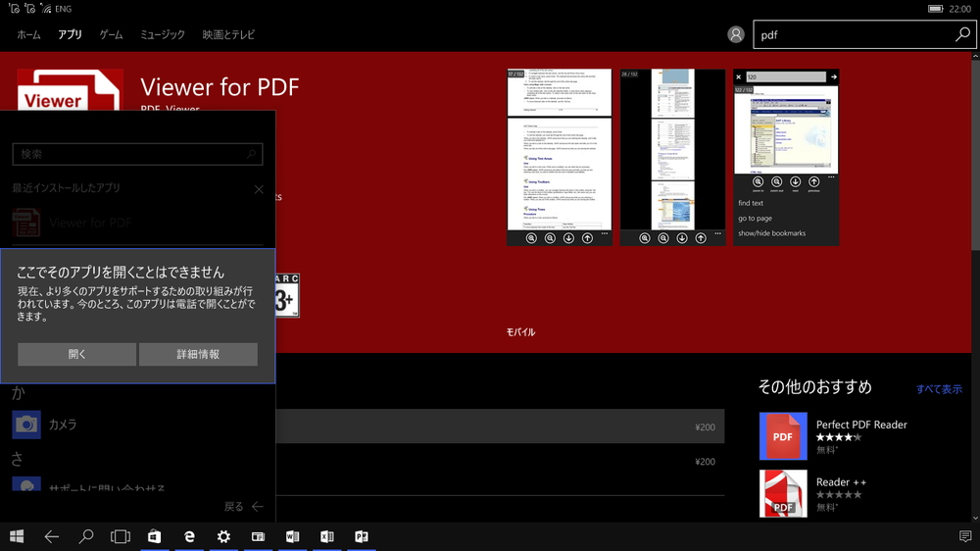Click the Reader ++ app icon
The image size is (980, 551).
(x=782, y=493)
